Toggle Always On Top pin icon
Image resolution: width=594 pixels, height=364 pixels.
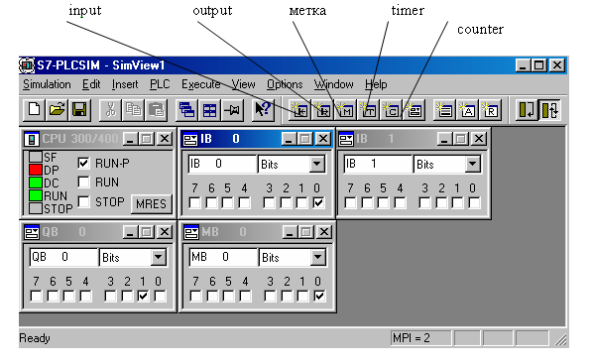point(232,110)
